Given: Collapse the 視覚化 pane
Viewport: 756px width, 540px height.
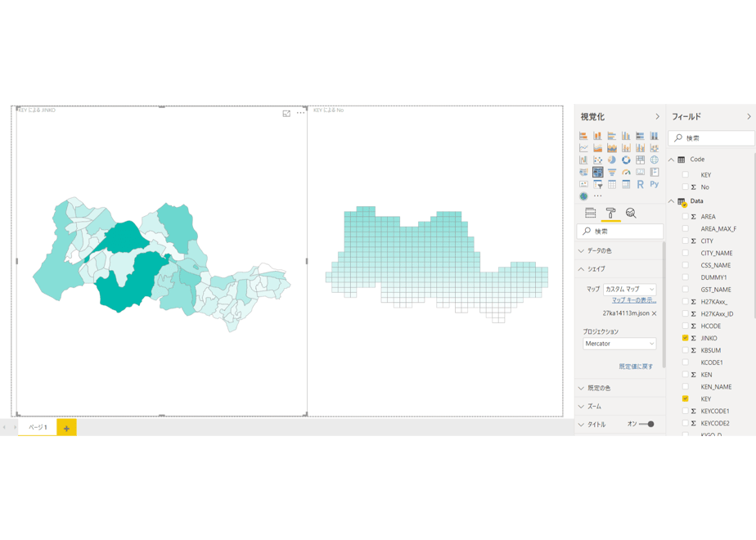Looking at the screenshot, I should (657, 117).
